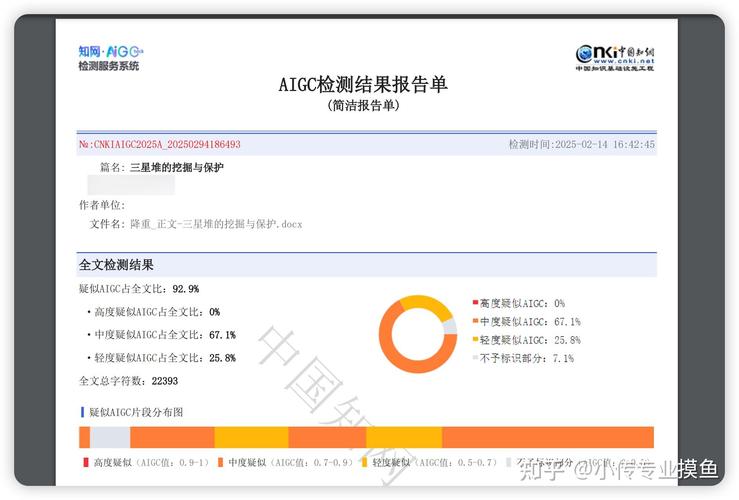Click the blurred author field under 篇名
This screenshot has height=500, width=739.
(x=131, y=185)
